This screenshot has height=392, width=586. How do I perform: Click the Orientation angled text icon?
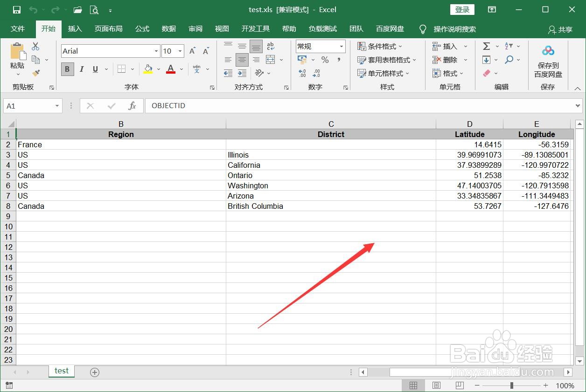(259, 73)
